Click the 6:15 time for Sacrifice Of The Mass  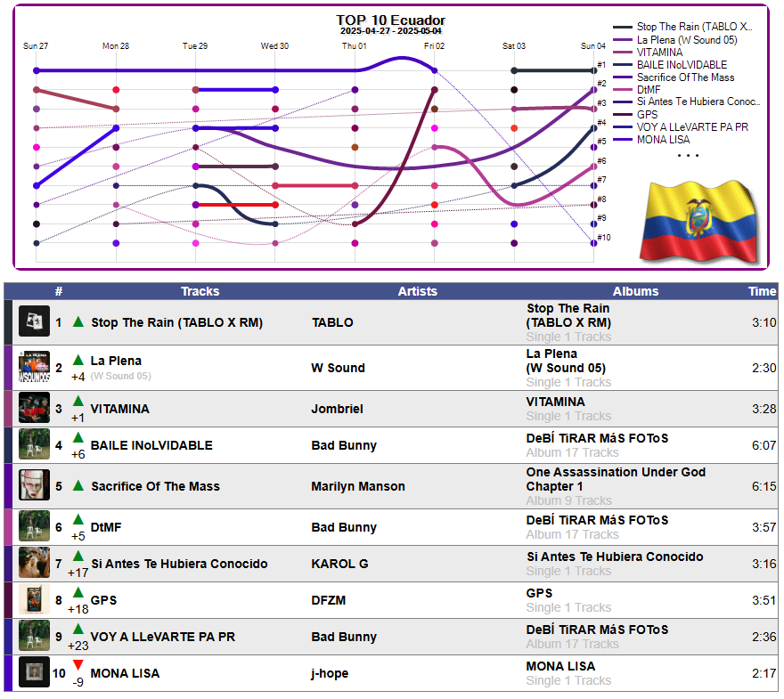(x=764, y=487)
